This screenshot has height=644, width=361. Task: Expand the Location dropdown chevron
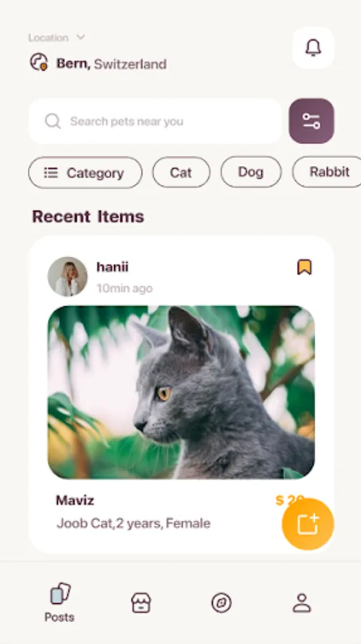pos(81,37)
